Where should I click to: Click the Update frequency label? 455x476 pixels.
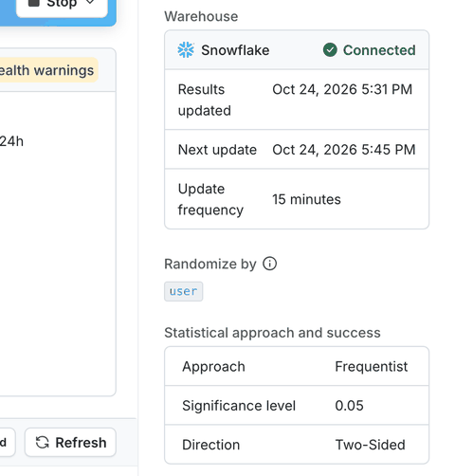point(210,199)
